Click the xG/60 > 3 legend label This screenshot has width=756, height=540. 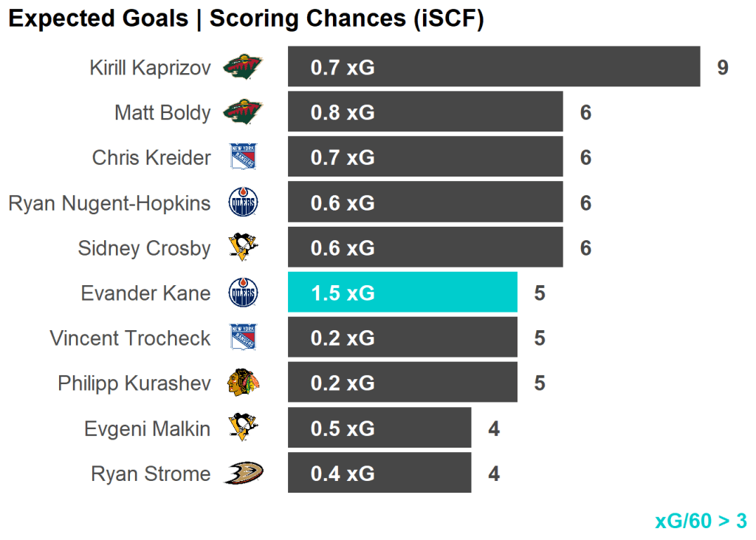click(701, 521)
